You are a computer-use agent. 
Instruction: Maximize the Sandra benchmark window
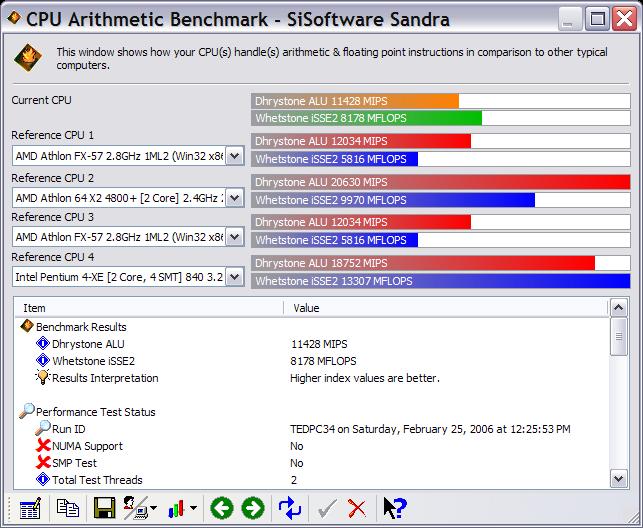coord(597,19)
